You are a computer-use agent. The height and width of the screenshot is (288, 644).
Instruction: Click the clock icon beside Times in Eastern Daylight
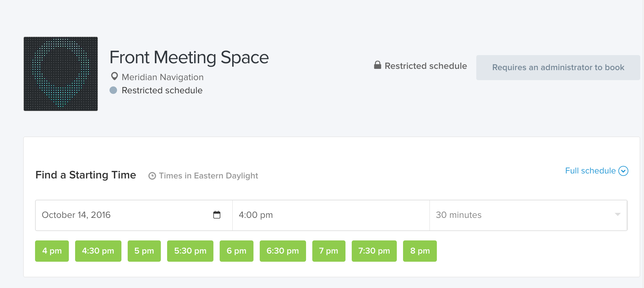pos(152,176)
